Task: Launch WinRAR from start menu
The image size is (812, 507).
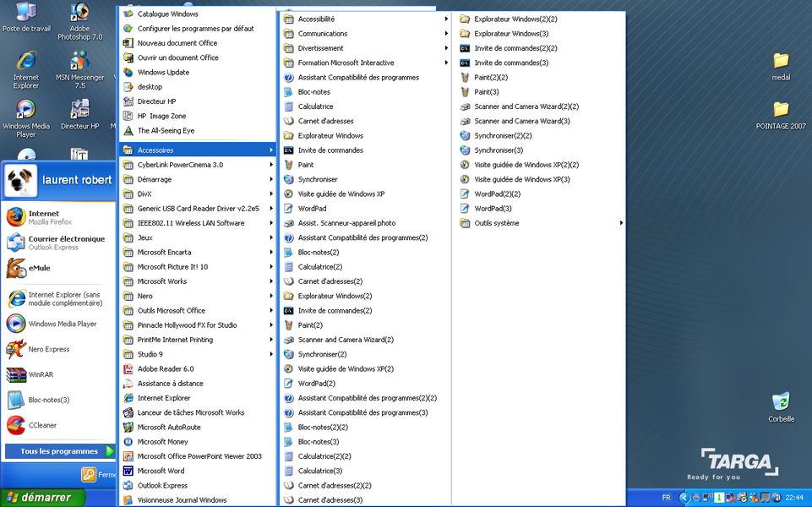Action: 58,374
